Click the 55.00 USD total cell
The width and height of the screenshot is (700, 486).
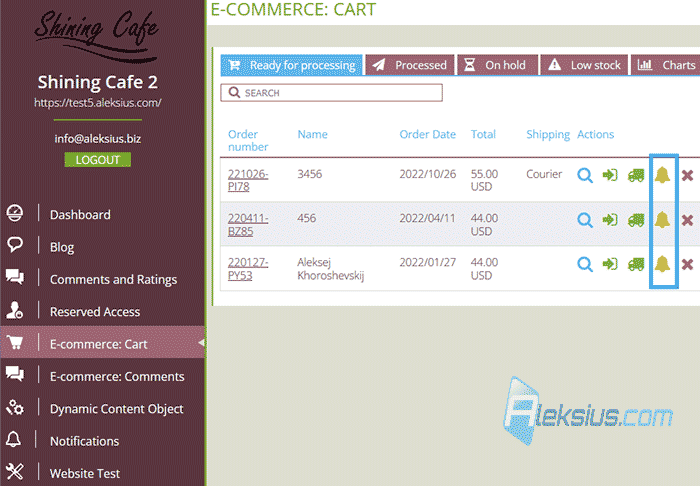(484, 180)
